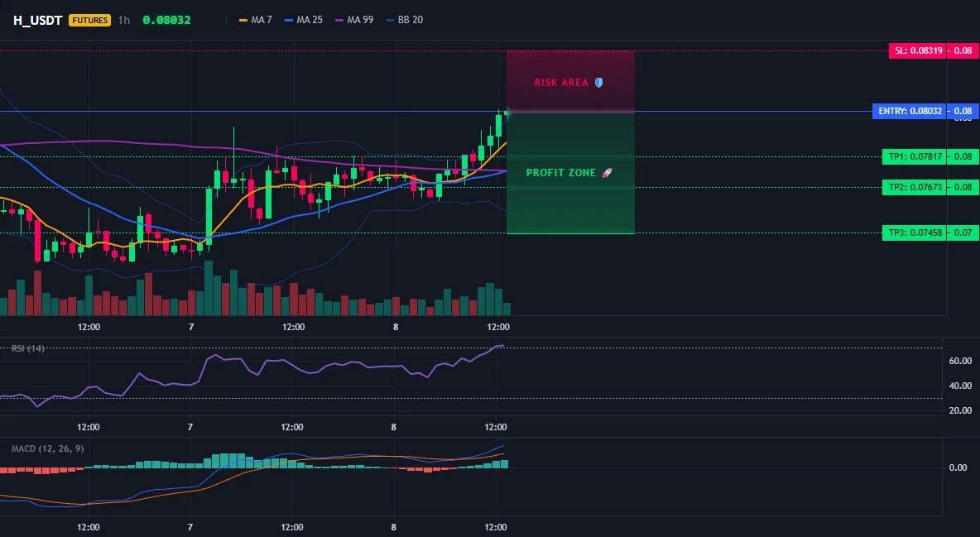Viewport: 980px width, 537px height.
Task: Click the 0.08 axis tag next to SL
Action: pyautogui.click(x=963, y=50)
